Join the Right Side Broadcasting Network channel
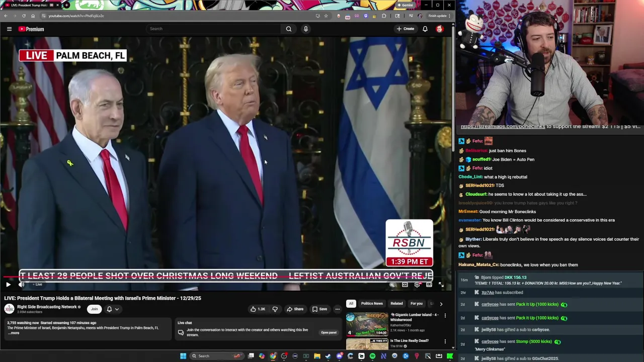644x362 pixels. pyautogui.click(x=94, y=309)
